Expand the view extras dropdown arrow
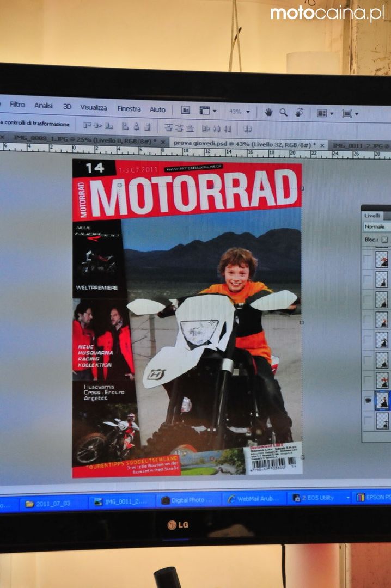 (x=215, y=111)
